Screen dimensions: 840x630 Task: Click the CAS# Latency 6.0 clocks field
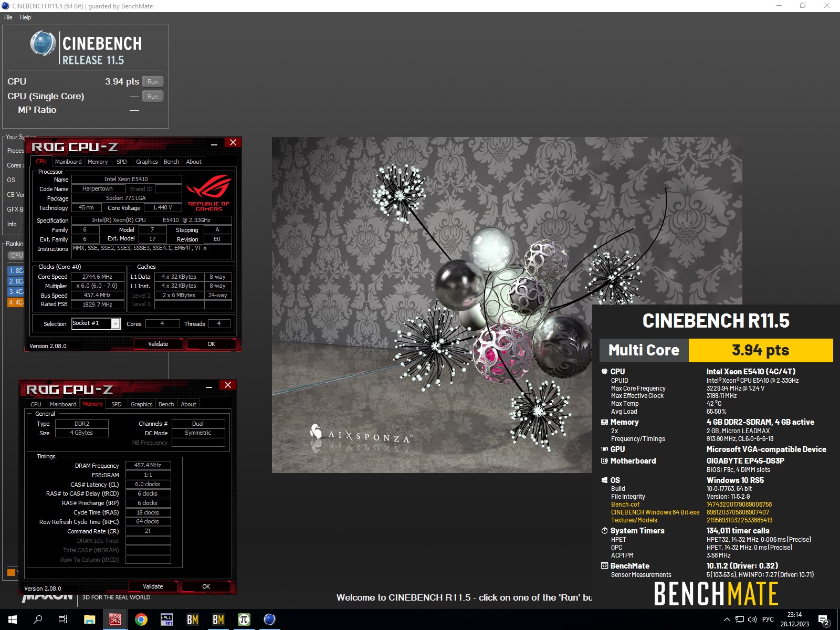coord(148,484)
